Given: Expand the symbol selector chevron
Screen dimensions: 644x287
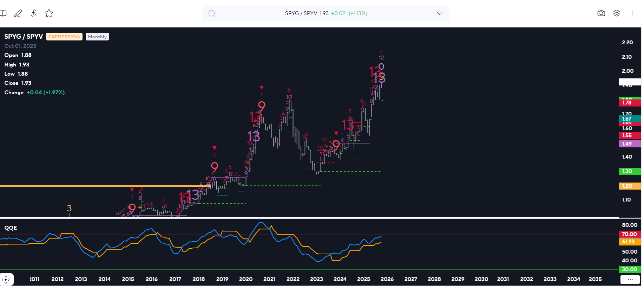Looking at the screenshot, I should (x=439, y=13).
